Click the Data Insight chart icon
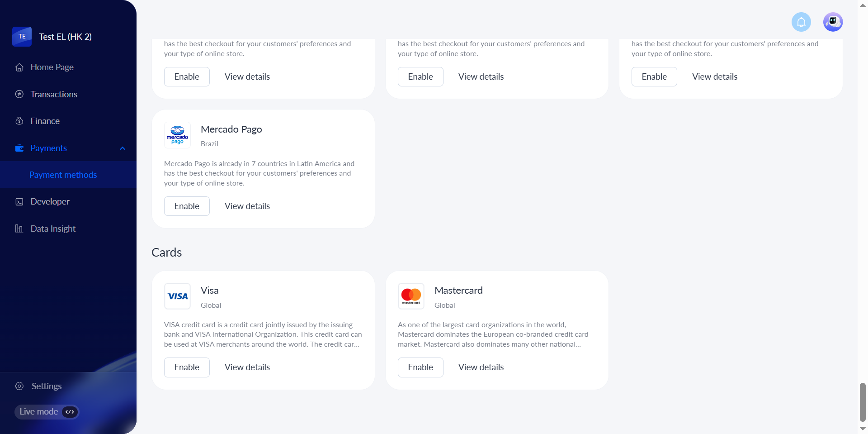 [19, 229]
